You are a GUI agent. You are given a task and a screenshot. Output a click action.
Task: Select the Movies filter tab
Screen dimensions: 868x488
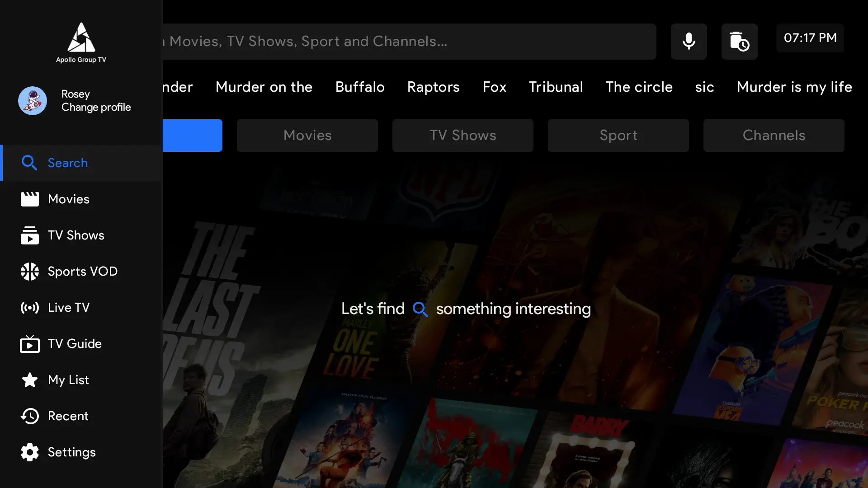click(x=307, y=136)
